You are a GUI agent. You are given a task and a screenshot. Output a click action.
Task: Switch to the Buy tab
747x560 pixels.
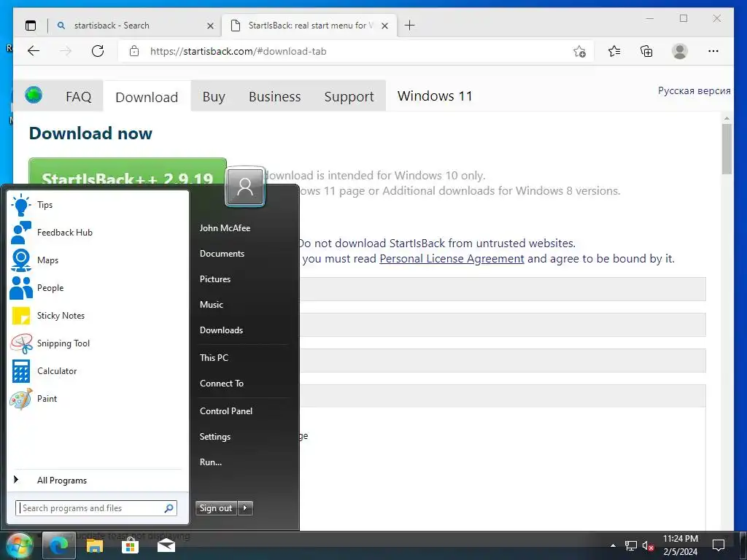click(214, 97)
